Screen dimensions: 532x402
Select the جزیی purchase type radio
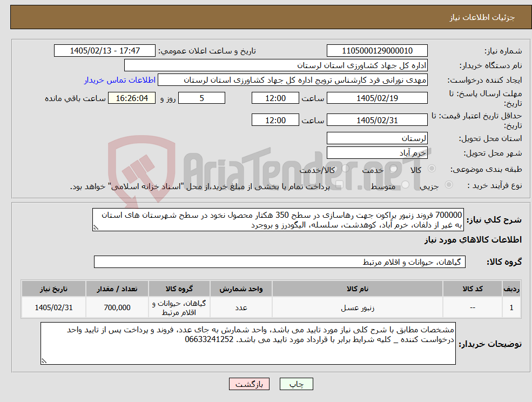pos(448,185)
